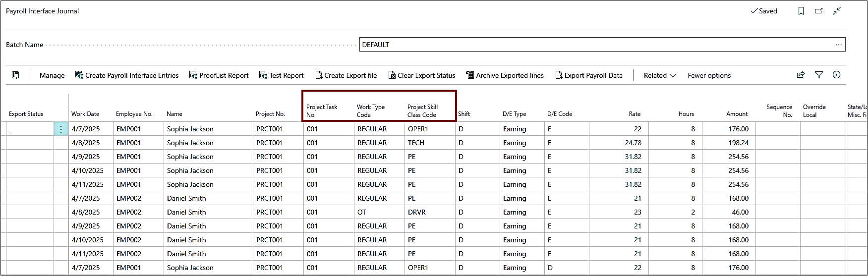Click the Fewer options link
The height and width of the screenshot is (276, 868).
[709, 75]
